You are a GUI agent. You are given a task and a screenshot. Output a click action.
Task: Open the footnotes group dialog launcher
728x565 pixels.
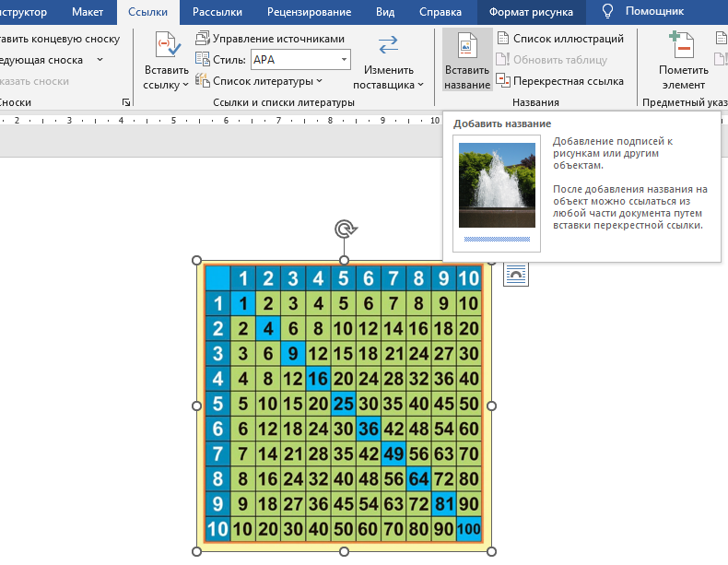(x=125, y=102)
